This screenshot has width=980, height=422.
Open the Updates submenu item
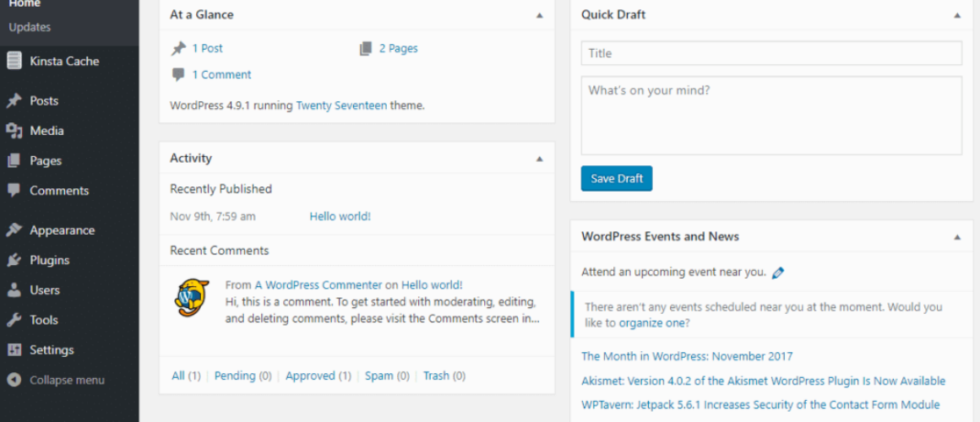[30, 28]
